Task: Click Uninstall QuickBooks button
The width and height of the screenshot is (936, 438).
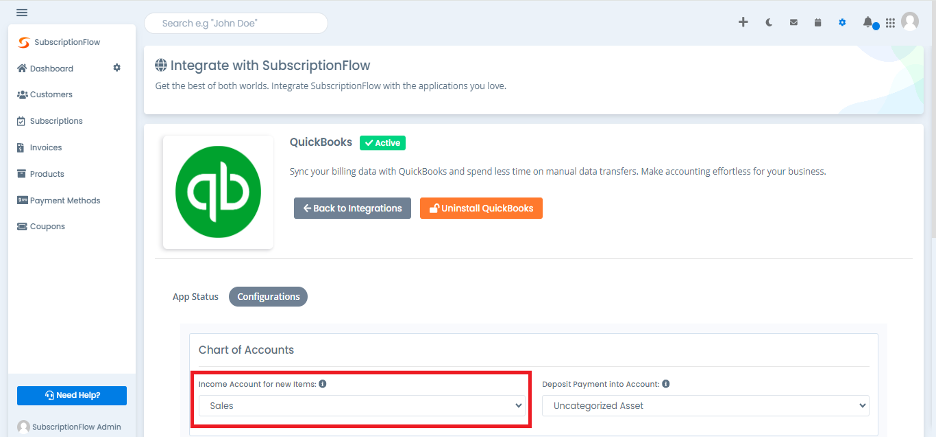Action: coord(481,208)
